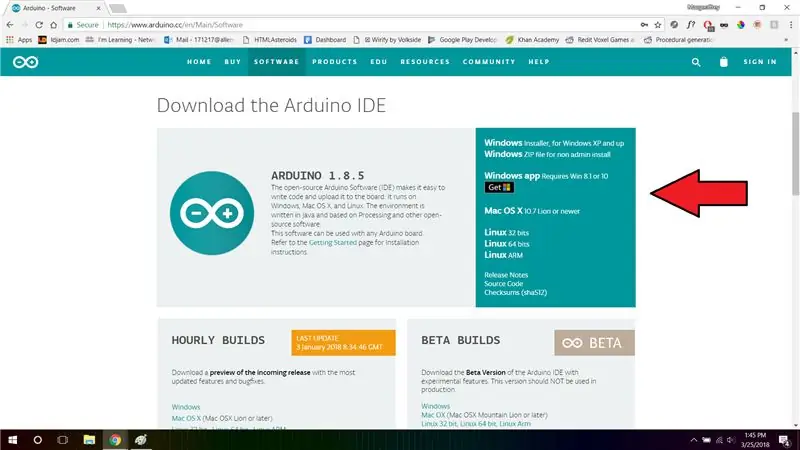Image resolution: width=800 pixels, height=450 pixels.
Task: Download Windows ZIP file for non admin install
Action: 547,154
